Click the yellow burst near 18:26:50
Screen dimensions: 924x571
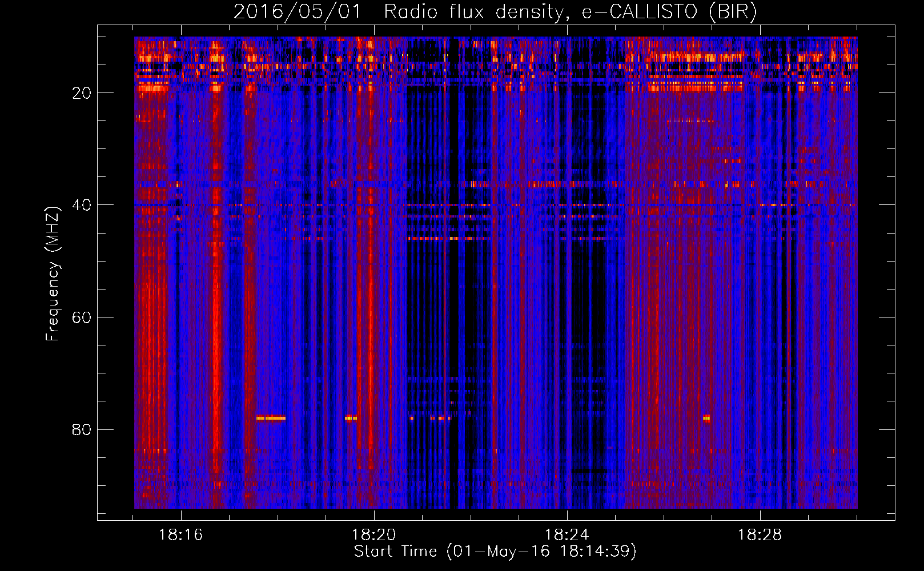click(707, 418)
